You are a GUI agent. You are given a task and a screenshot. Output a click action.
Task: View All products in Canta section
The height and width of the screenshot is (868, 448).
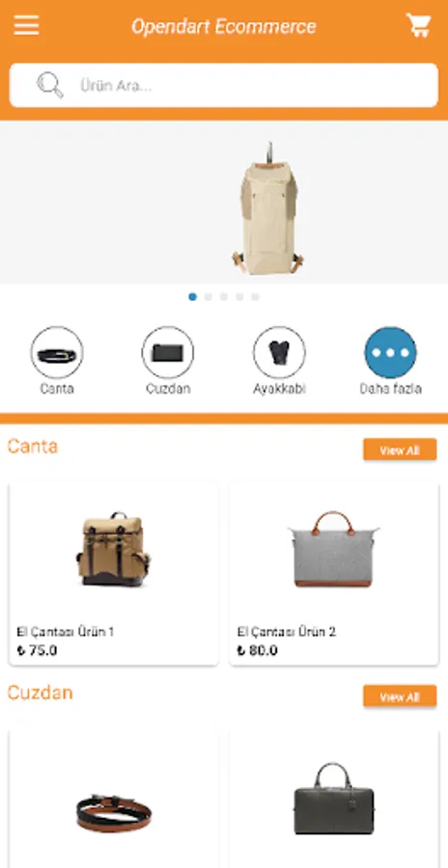400,450
